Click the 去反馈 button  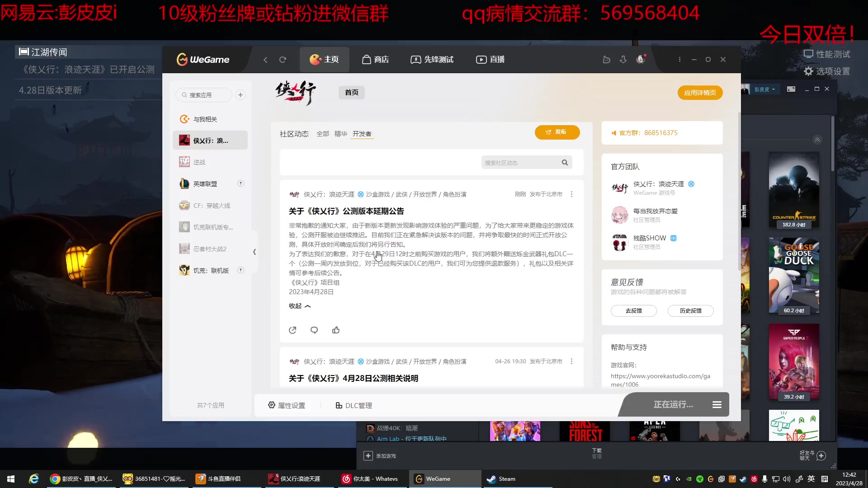[x=633, y=311]
